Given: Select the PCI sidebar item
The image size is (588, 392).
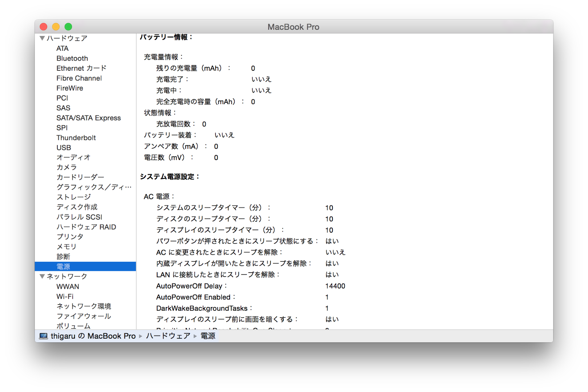Looking at the screenshot, I should click(x=62, y=98).
